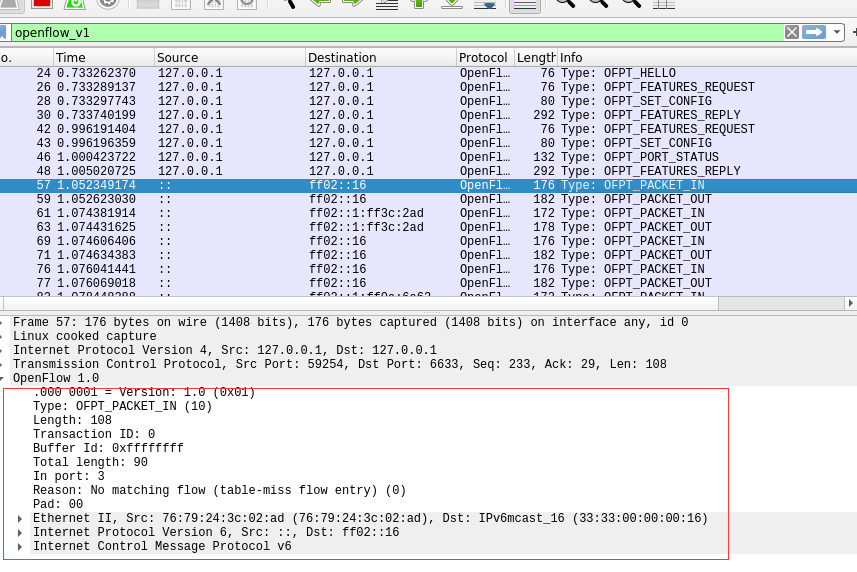Select the Linux cooked capture row

[x=428, y=337]
